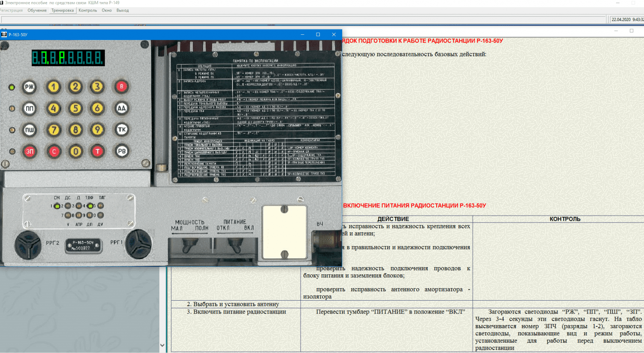Maximize the Р-163-50У radio window
The width and height of the screenshot is (644, 353).
coord(318,34)
